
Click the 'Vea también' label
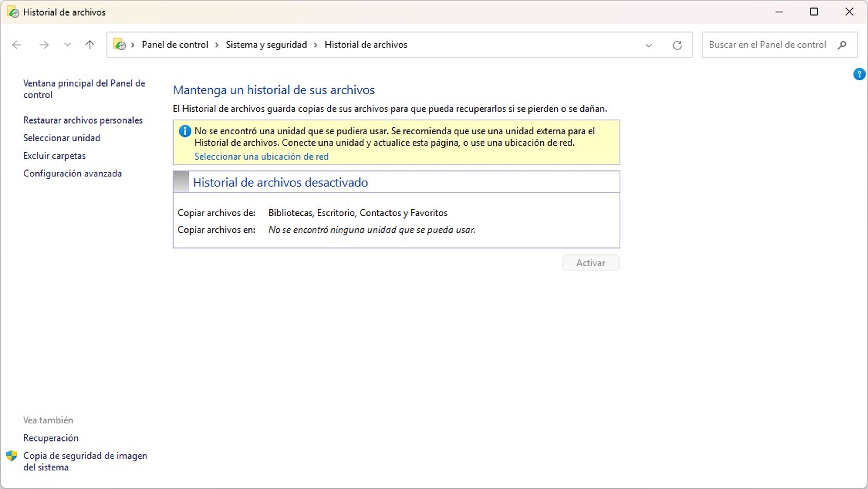pos(48,420)
